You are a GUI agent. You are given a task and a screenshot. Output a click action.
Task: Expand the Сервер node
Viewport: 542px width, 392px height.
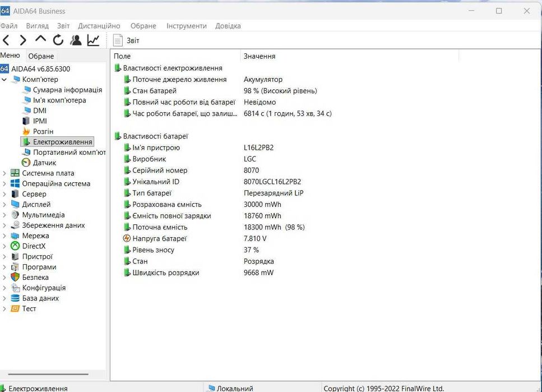coord(4,193)
